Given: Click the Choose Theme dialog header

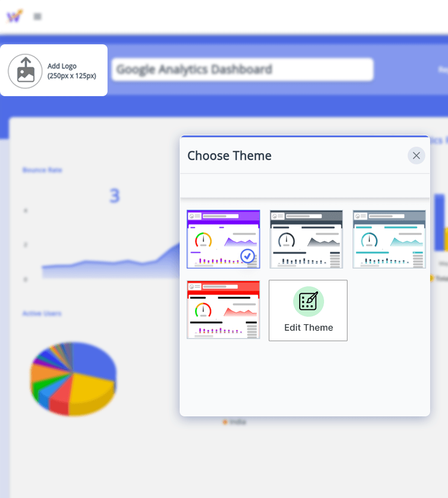Looking at the screenshot, I should point(229,155).
